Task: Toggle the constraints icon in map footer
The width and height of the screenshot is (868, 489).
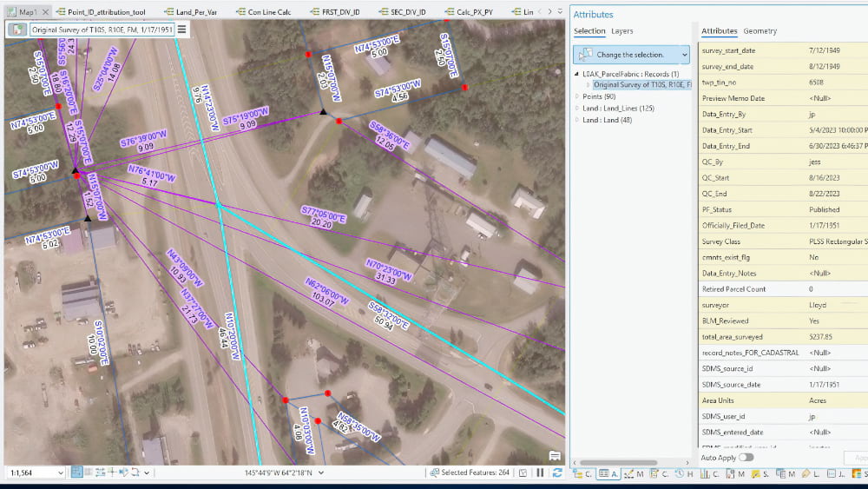Action: click(x=100, y=472)
